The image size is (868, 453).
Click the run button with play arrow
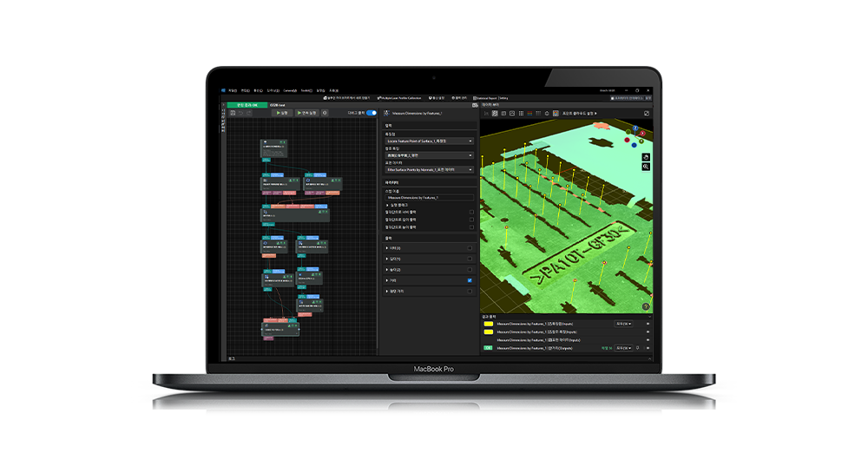[282, 113]
